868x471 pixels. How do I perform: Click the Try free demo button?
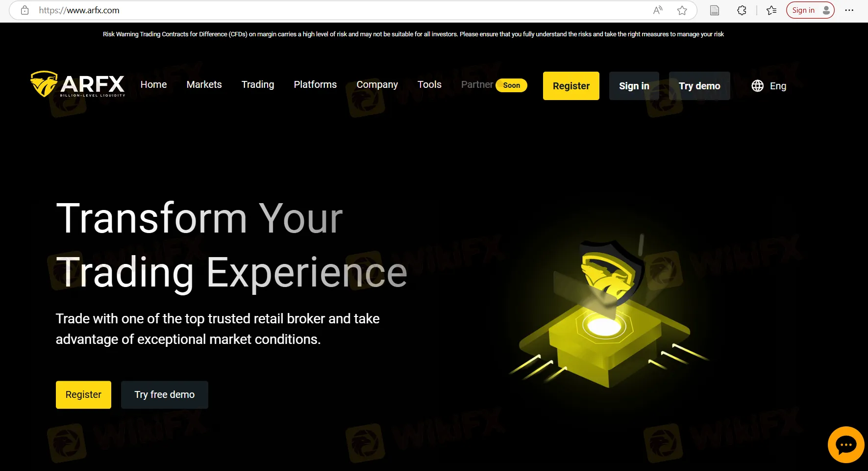tap(164, 394)
